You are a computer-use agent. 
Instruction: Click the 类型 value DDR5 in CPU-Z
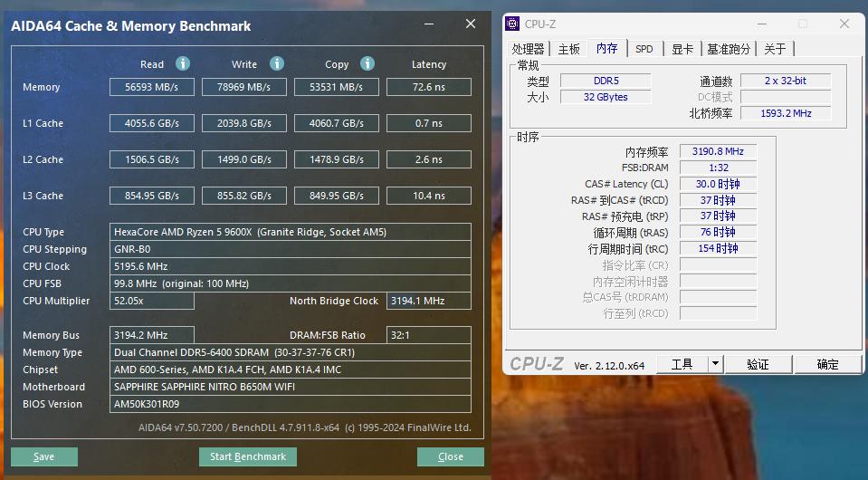606,81
